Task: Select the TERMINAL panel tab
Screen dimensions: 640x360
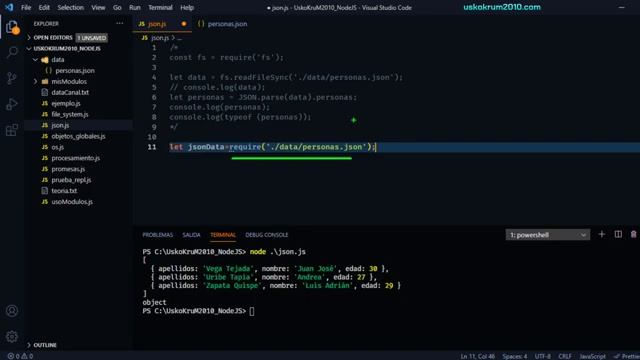Action: [223, 235]
